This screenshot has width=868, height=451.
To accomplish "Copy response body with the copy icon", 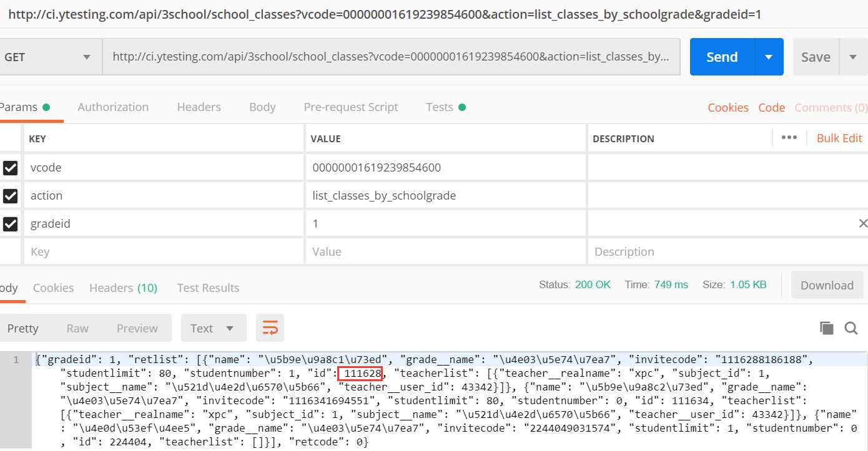I will [x=826, y=328].
